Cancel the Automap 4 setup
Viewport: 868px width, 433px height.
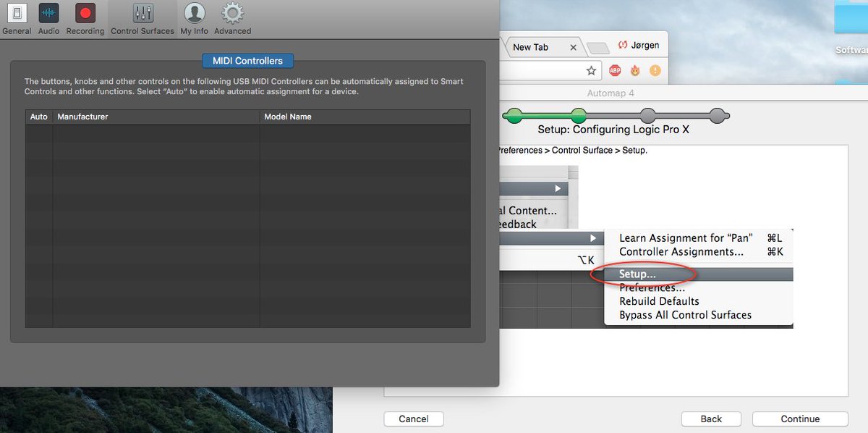[x=414, y=419]
